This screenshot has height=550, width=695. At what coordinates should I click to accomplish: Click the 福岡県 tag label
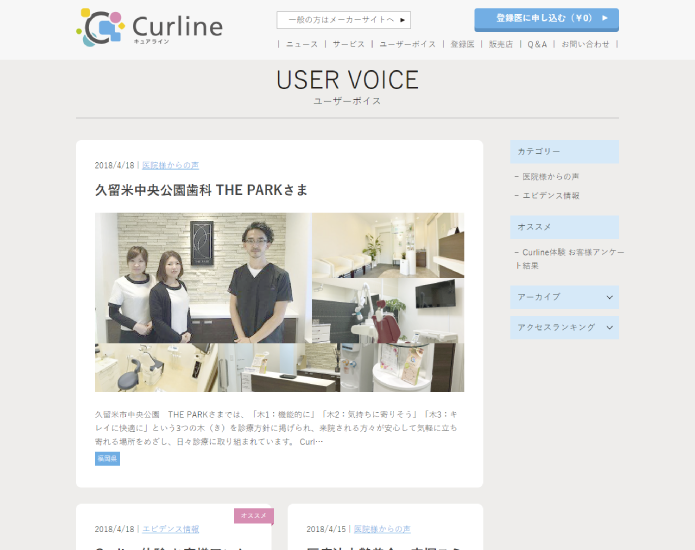point(107,459)
